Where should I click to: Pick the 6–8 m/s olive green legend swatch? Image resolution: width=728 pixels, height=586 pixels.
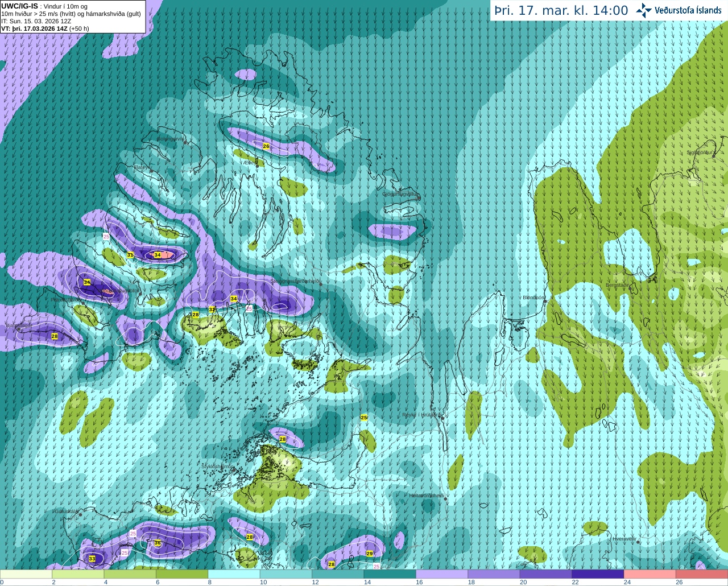click(182, 574)
